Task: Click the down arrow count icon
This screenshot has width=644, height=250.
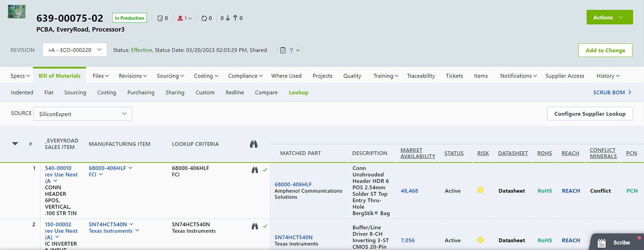Action: [x=228, y=18]
